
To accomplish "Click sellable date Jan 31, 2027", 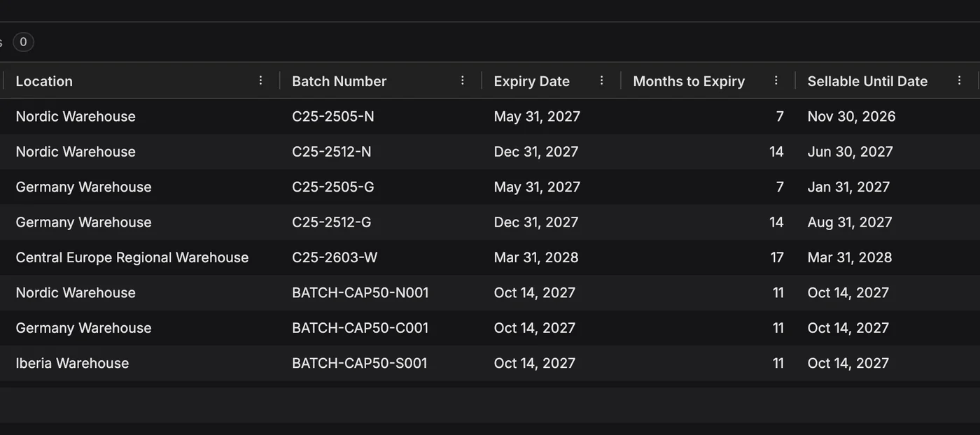I will pyautogui.click(x=848, y=187).
